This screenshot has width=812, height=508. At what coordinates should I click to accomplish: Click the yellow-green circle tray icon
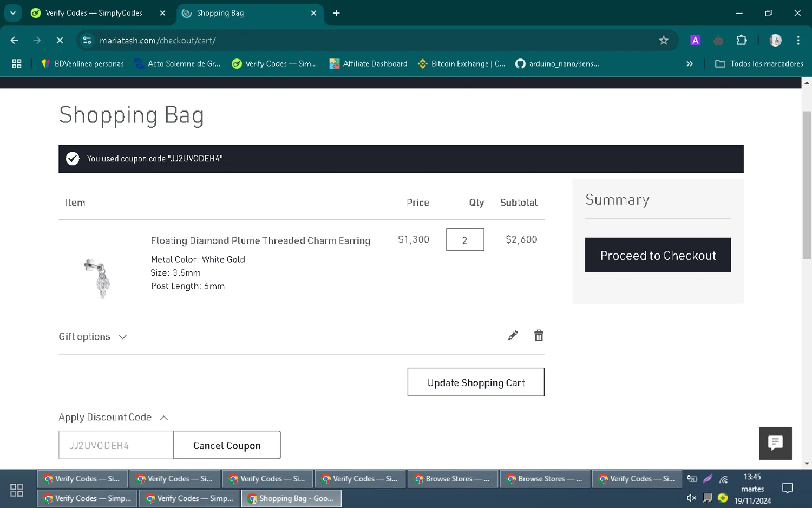(x=723, y=498)
